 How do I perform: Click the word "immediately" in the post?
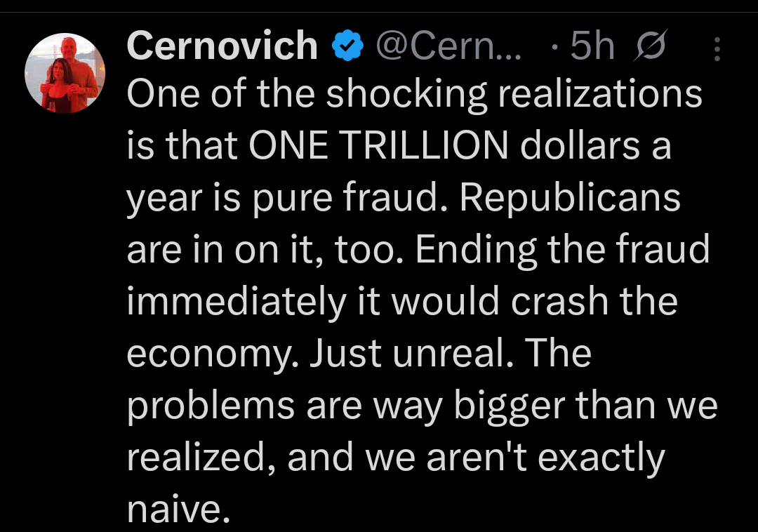[237, 302]
